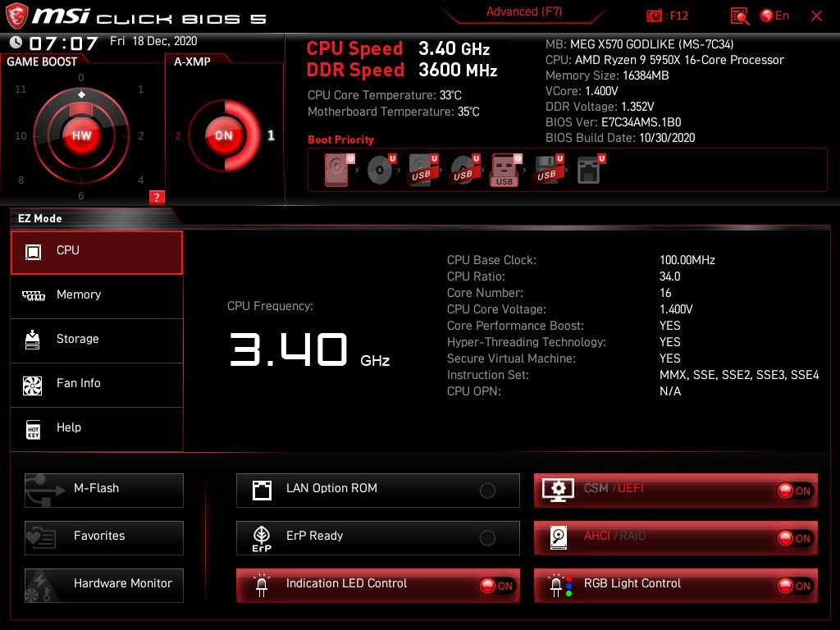The height and width of the screenshot is (630, 840).
Task: Click the CSM/UEFI monitor gear icon
Action: [x=558, y=491]
